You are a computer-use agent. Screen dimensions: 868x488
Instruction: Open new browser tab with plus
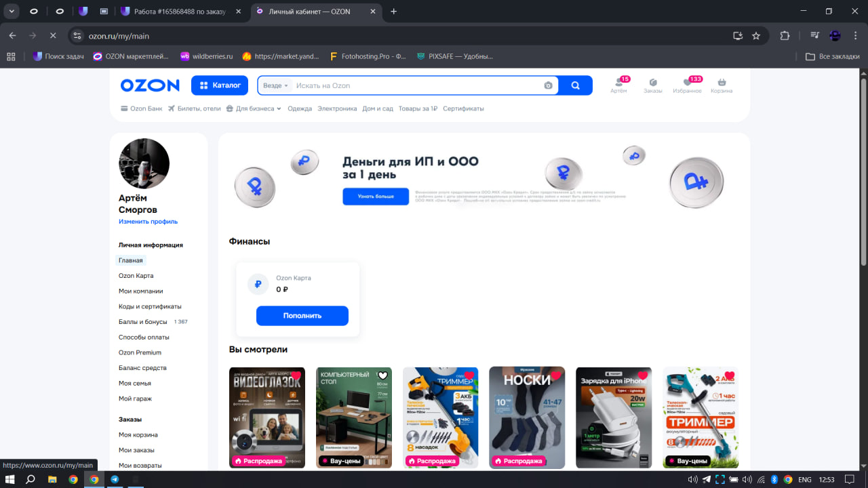(394, 12)
